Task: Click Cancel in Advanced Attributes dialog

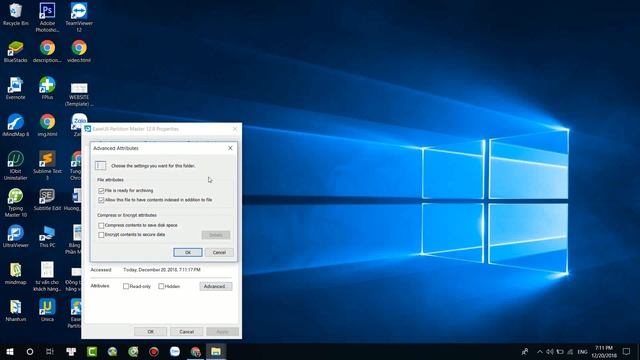Action: click(x=219, y=252)
